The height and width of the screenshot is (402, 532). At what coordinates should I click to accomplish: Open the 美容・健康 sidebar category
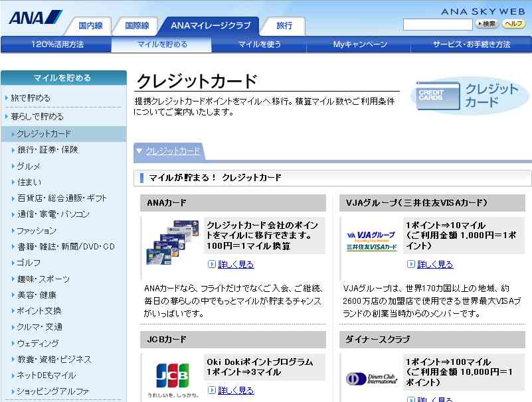pyautogui.click(x=37, y=295)
